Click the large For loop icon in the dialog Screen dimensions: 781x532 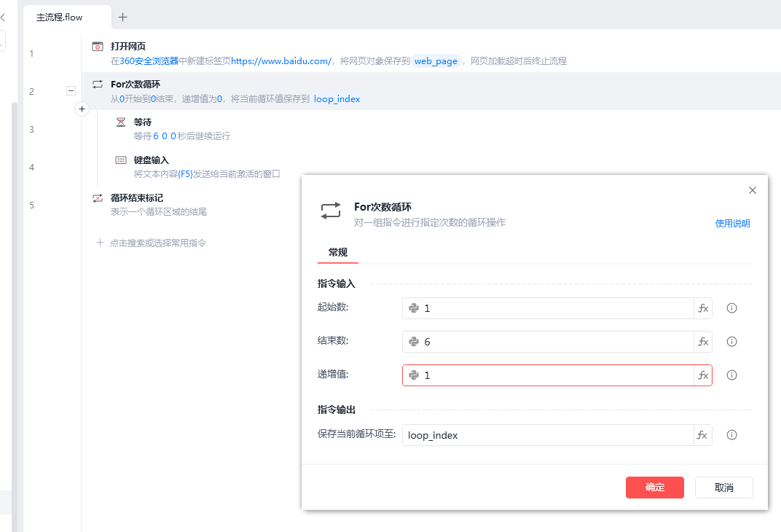331,211
